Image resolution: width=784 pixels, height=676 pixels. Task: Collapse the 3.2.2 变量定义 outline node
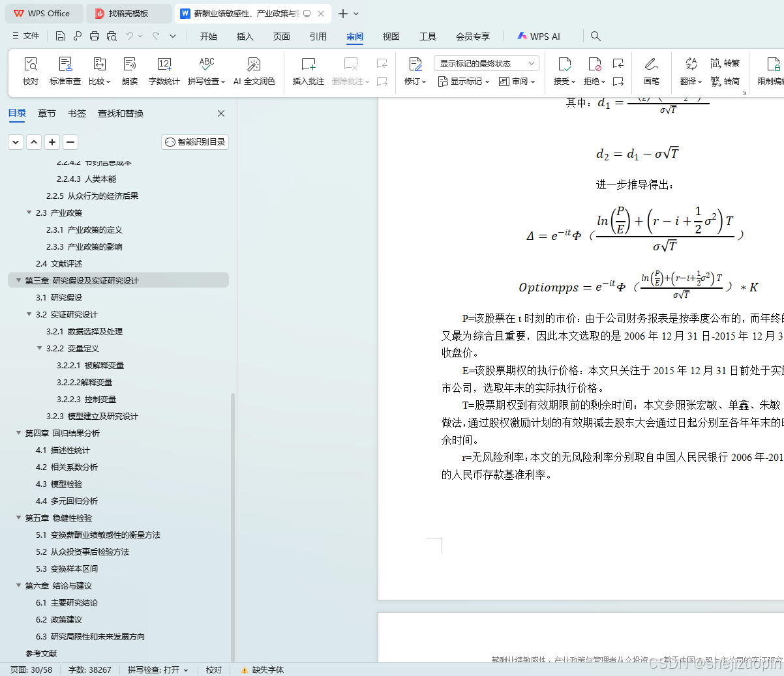[39, 348]
